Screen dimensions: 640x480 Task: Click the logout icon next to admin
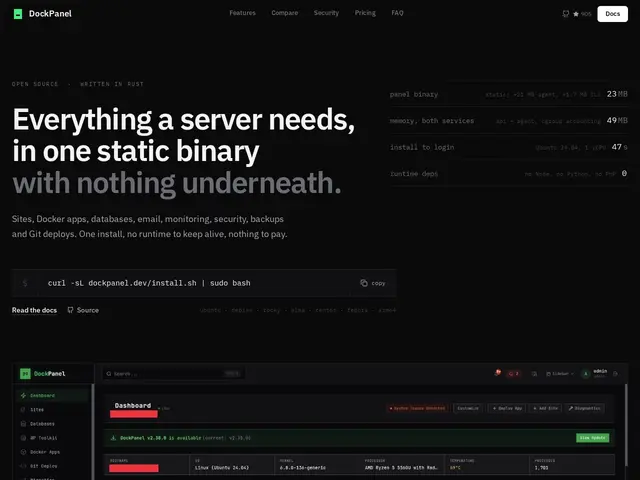pyautogui.click(x=616, y=373)
